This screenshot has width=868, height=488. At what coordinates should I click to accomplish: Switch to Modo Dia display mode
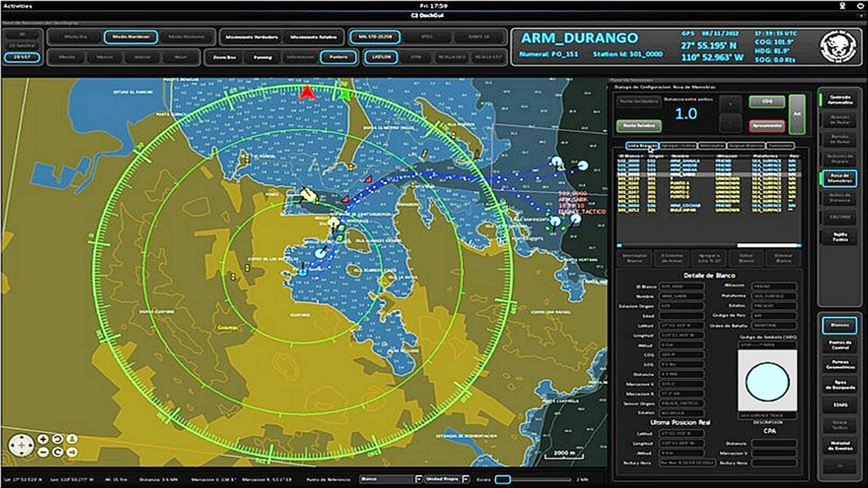(x=75, y=37)
